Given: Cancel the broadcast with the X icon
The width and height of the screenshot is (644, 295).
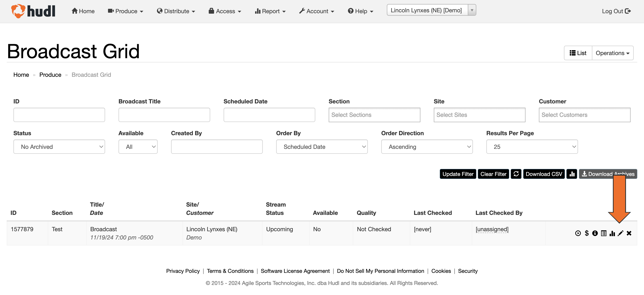Looking at the screenshot, I should point(629,233).
